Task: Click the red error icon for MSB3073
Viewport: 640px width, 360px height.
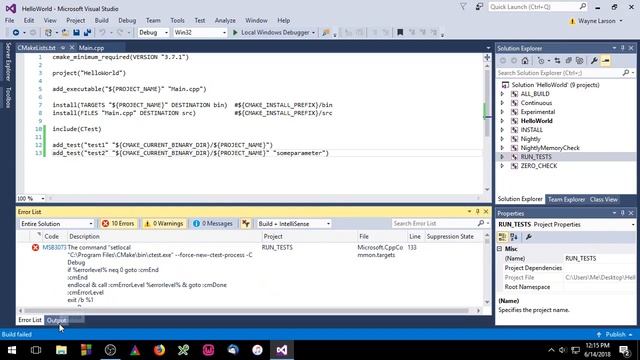Action: (36, 247)
